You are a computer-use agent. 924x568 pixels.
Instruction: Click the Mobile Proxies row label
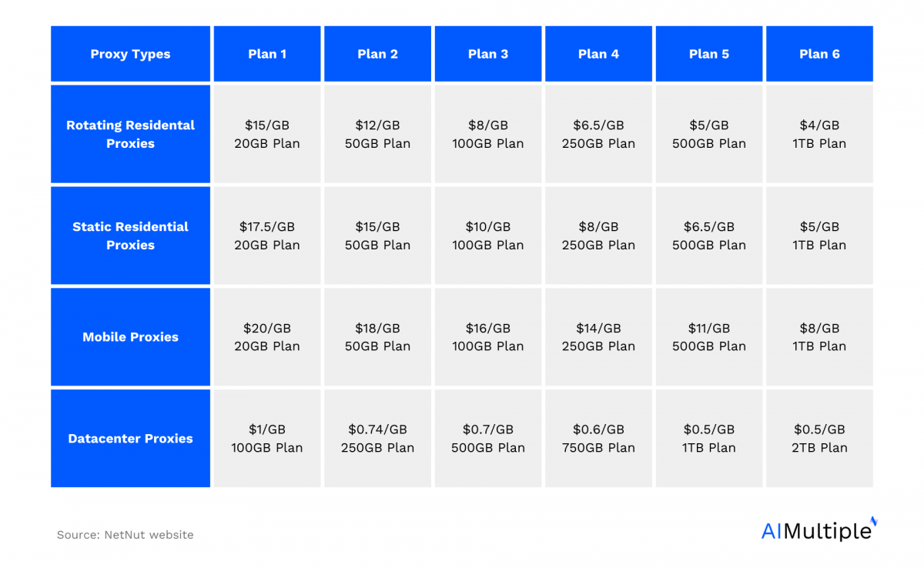[x=130, y=337]
